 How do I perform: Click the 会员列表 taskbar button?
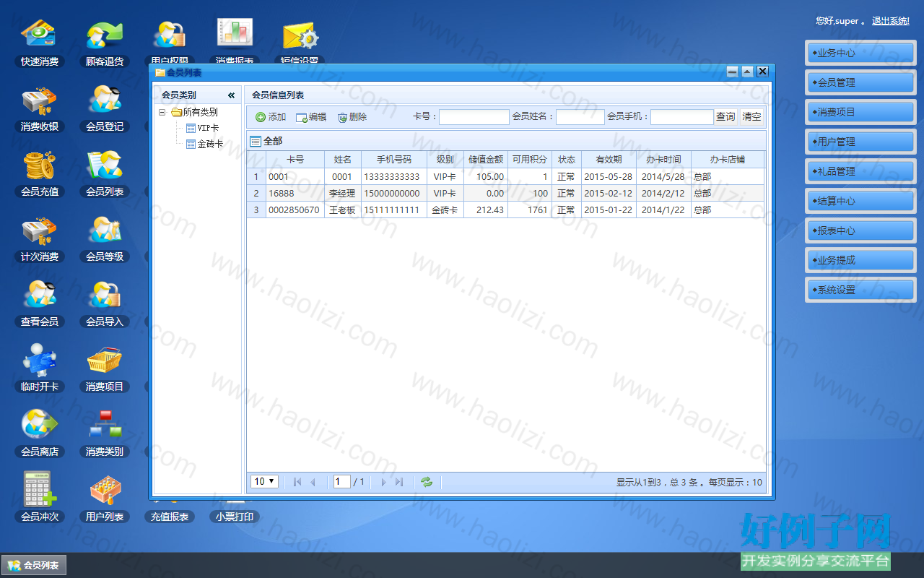tap(34, 566)
